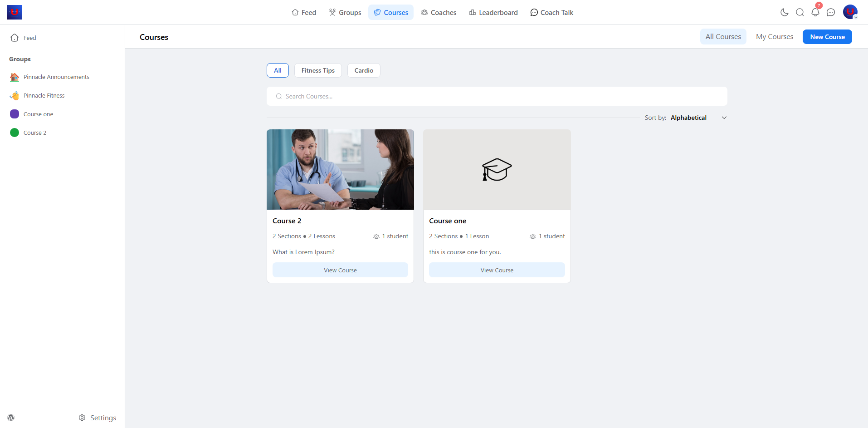Switch to the My Courses tab
This screenshot has width=868, height=428.
(x=774, y=37)
